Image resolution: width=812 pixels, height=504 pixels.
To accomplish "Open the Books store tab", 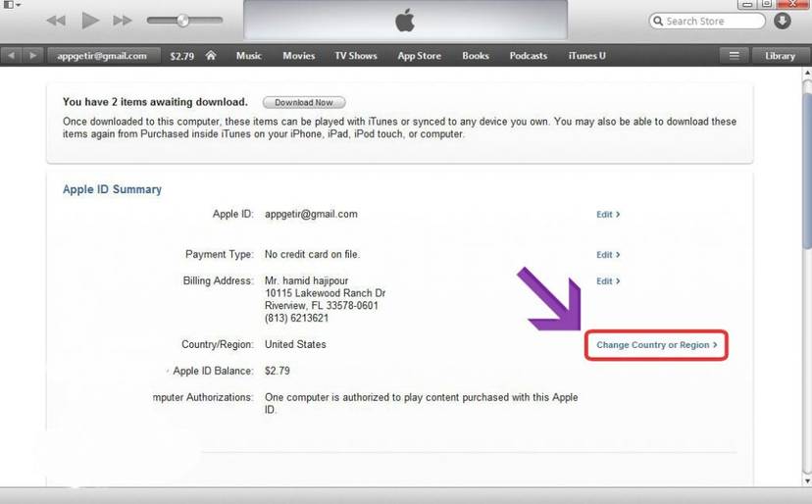I will point(476,56).
